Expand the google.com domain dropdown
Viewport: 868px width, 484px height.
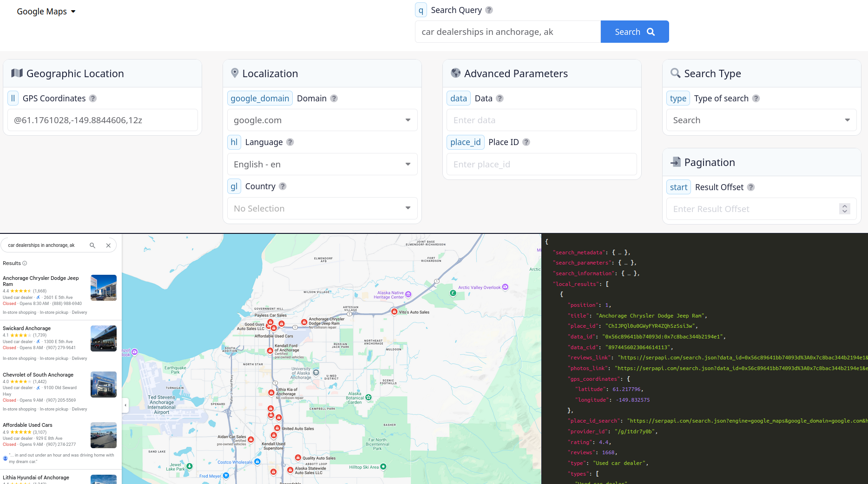coord(322,120)
